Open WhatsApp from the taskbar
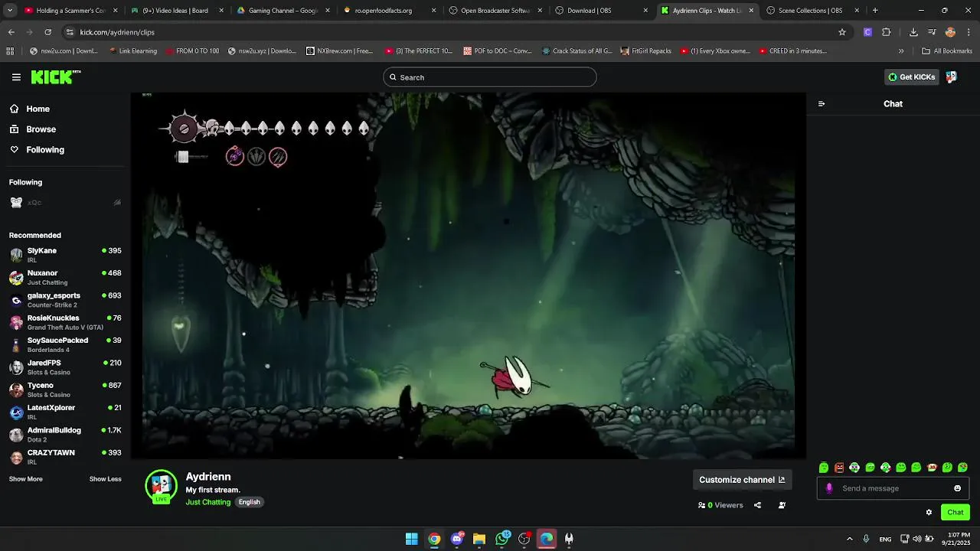The width and height of the screenshot is (980, 551). pyautogui.click(x=501, y=539)
